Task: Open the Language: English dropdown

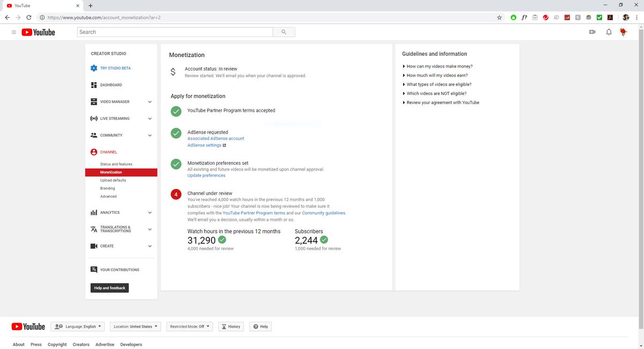Action: [x=78, y=326]
